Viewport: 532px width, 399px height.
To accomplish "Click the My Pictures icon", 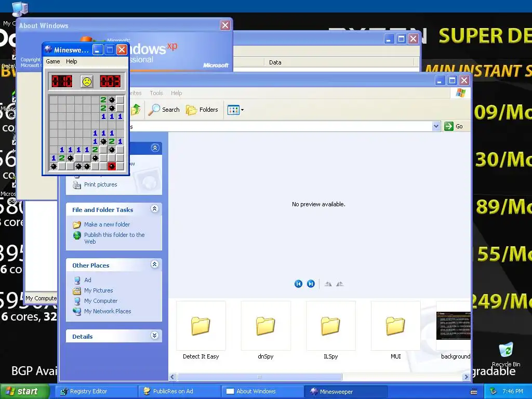I will pos(77,290).
